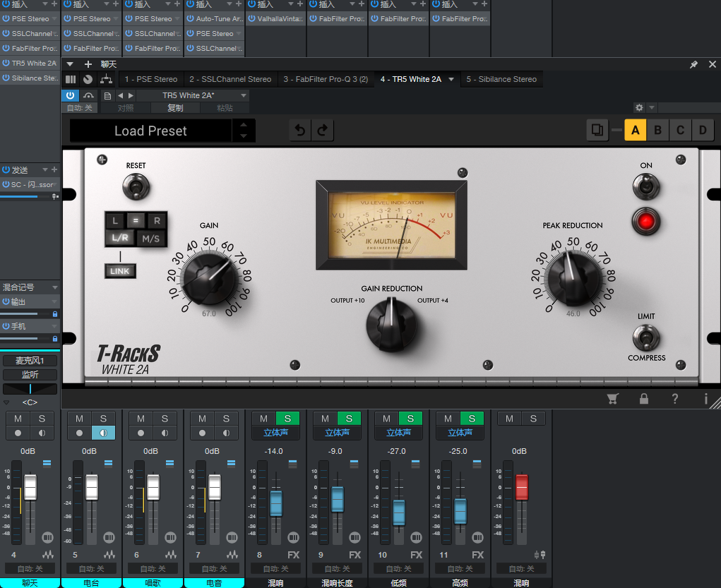Open the Load Preset stepper arrows
Image resolution: width=721 pixels, height=588 pixels.
[244, 131]
